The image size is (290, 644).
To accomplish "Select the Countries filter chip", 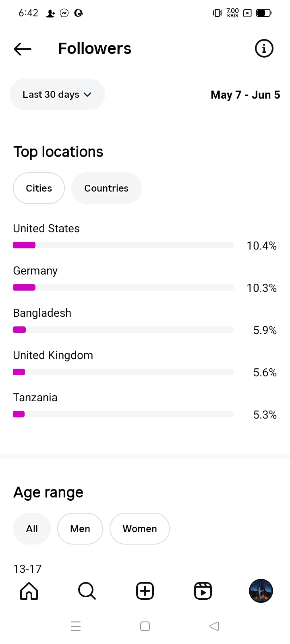I will point(106,188).
